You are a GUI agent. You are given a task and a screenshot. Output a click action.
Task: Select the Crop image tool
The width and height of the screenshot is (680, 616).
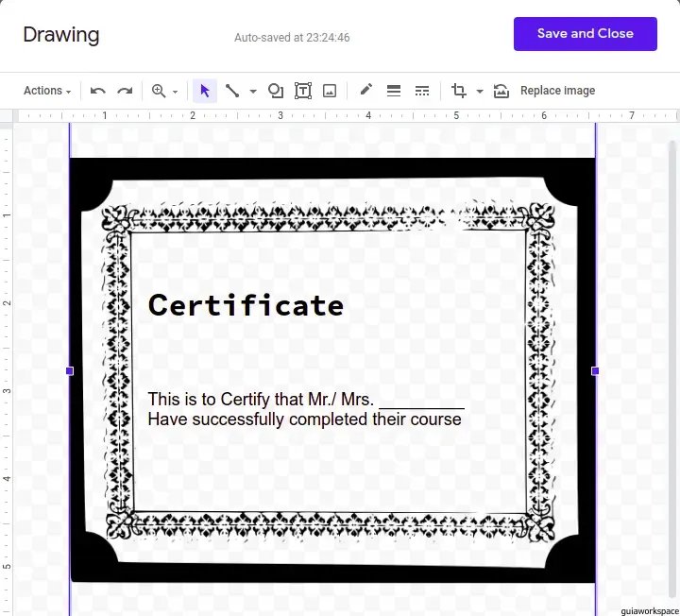click(458, 91)
